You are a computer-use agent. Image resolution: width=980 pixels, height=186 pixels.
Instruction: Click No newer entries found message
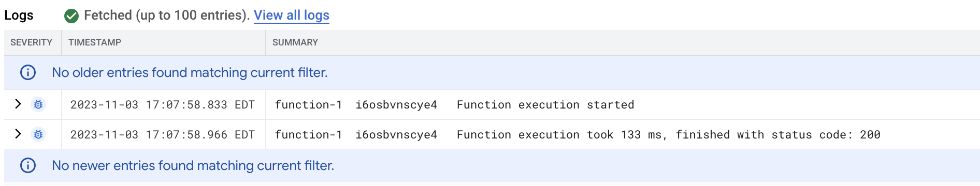point(193,165)
